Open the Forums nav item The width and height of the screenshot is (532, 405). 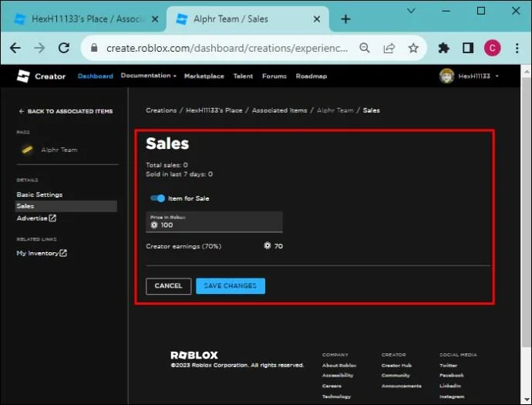point(274,76)
